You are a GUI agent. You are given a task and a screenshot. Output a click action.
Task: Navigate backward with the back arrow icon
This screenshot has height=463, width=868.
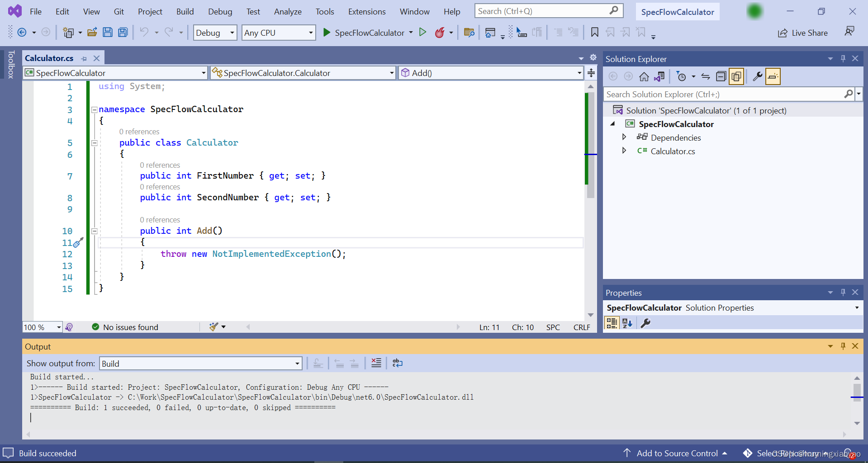tap(22, 32)
